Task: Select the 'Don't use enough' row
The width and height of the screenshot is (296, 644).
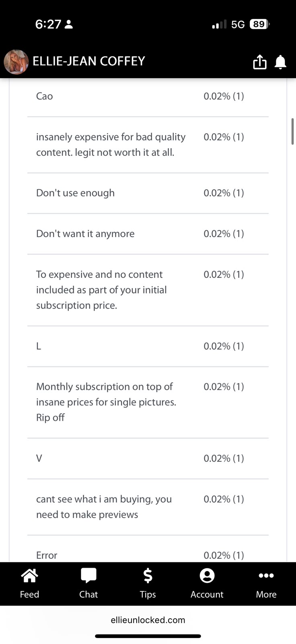Action: [148, 193]
